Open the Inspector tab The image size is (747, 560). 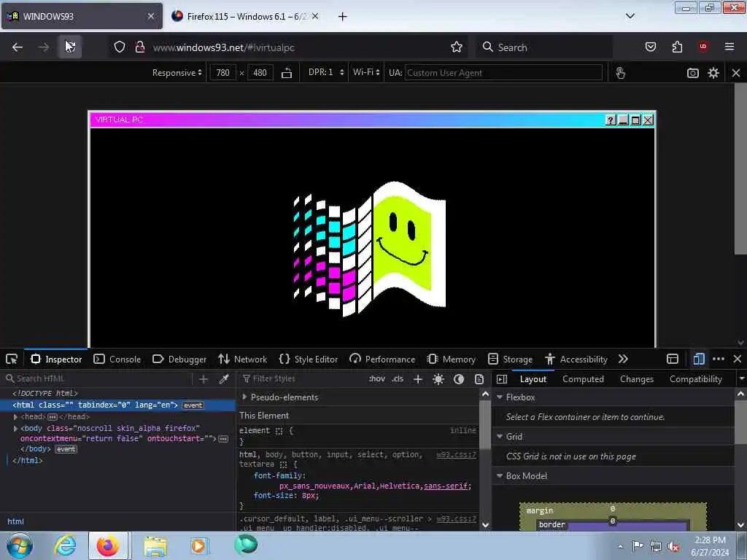point(56,359)
